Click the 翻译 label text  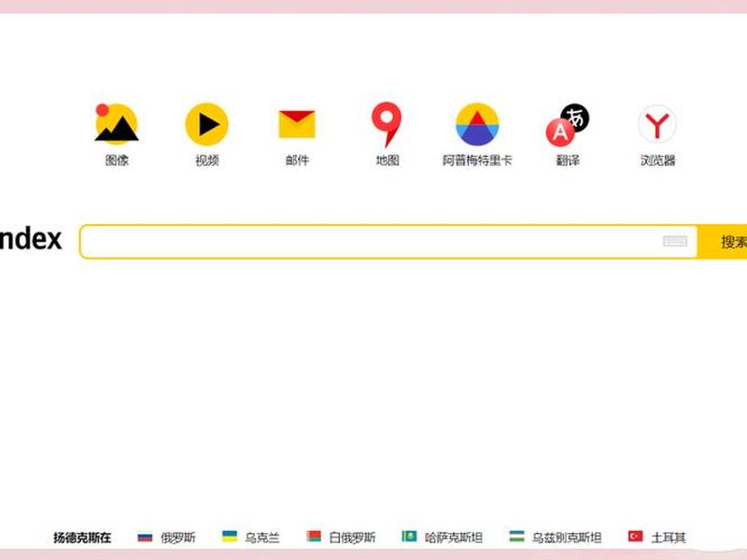(x=568, y=161)
